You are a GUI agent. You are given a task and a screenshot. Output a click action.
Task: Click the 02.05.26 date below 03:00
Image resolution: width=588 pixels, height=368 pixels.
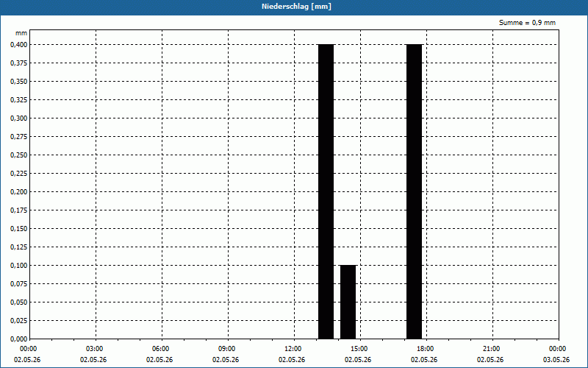pyautogui.click(x=93, y=360)
